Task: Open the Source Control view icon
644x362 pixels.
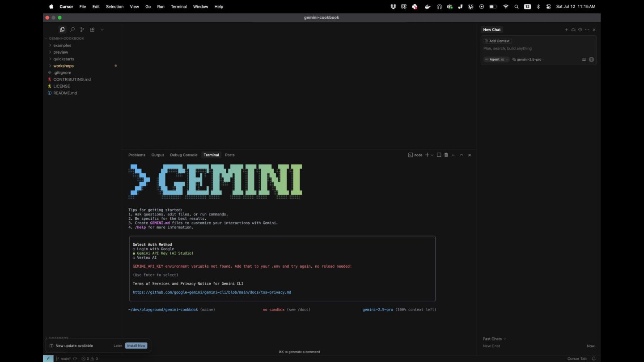Action: point(82,29)
